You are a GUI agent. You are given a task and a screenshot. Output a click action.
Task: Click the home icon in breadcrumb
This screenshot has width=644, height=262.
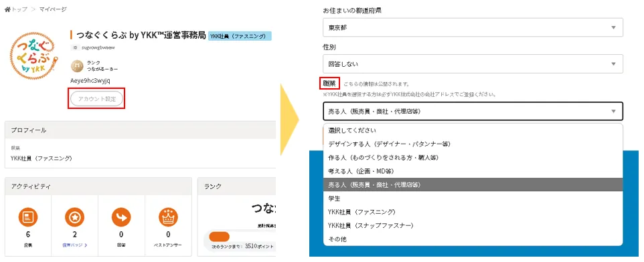point(7,9)
